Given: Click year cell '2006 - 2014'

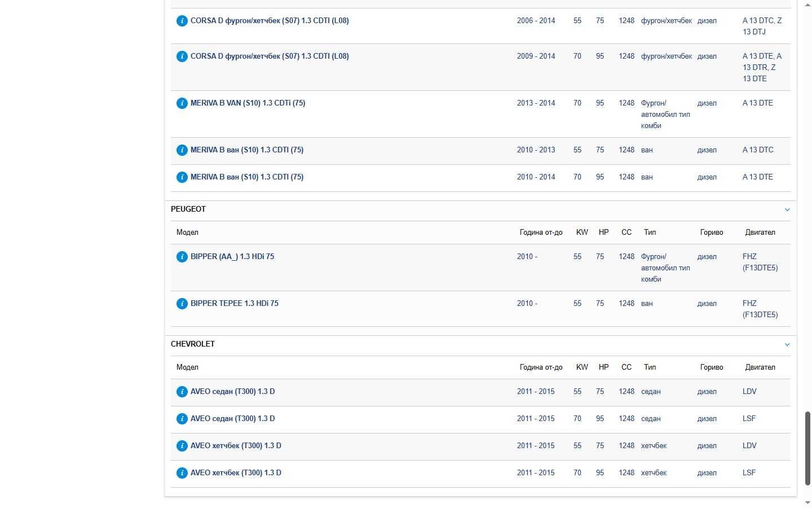Looking at the screenshot, I should pos(536,20).
